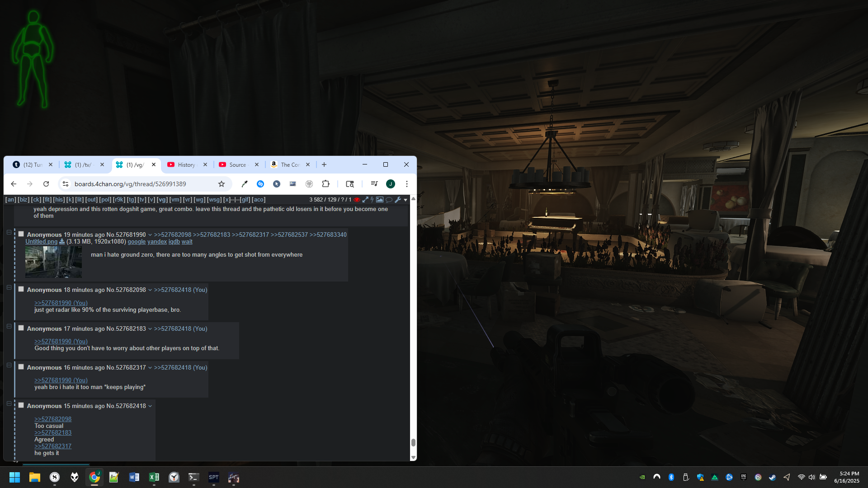Hide post No.527681990 with its minus toggle
The height and width of the screenshot is (488, 868).
click(x=9, y=233)
